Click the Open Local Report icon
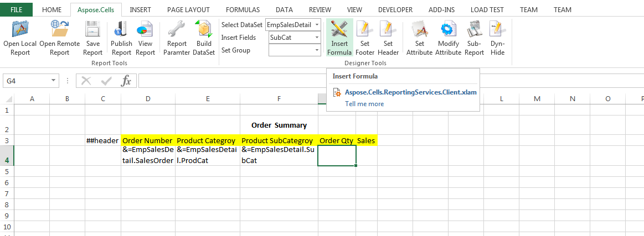 coord(20,29)
